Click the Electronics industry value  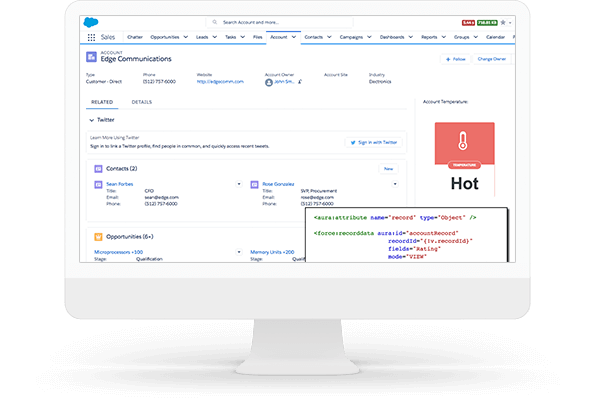click(380, 82)
